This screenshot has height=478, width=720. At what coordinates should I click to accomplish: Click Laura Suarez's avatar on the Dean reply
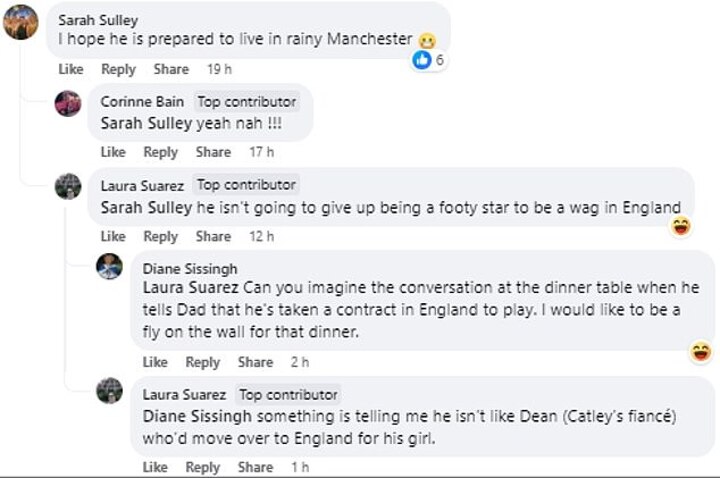(x=109, y=391)
